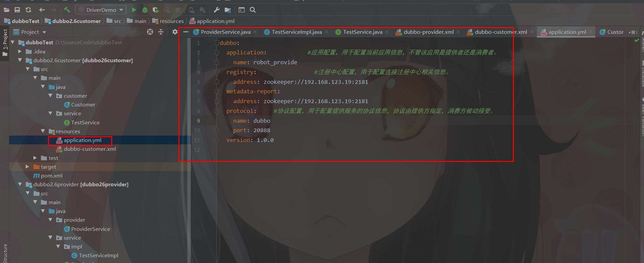Collapse the customer package arrow
This screenshot has width=644, height=263.
click(x=50, y=96)
